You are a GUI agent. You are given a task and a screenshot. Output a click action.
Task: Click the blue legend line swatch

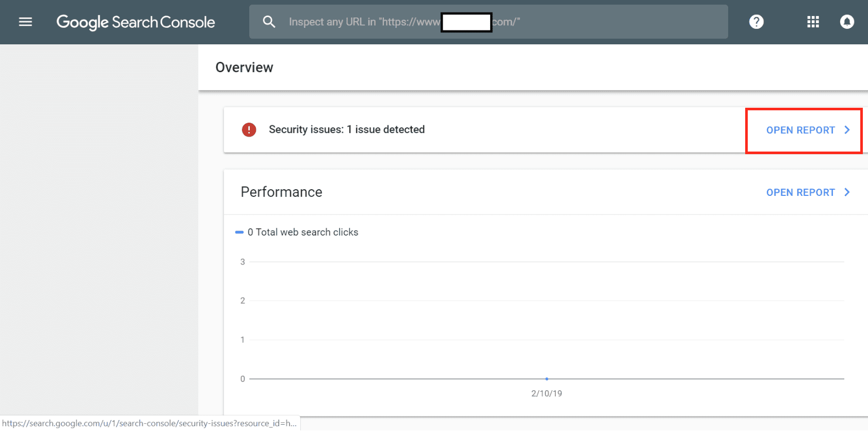(x=239, y=232)
